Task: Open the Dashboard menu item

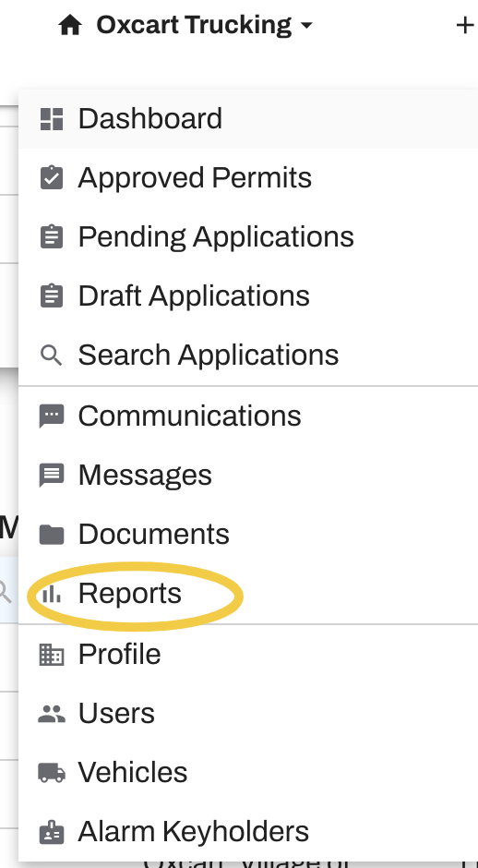Action: [248, 119]
